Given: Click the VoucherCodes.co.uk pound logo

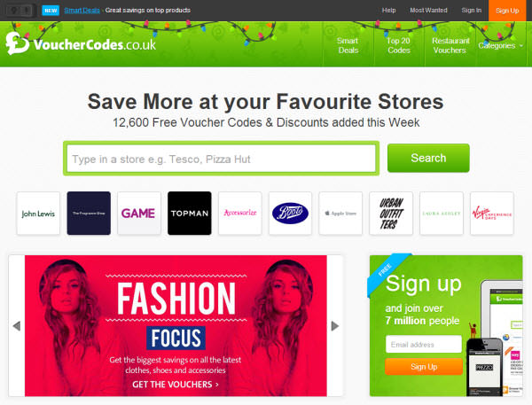Looking at the screenshot, I should (x=17, y=43).
